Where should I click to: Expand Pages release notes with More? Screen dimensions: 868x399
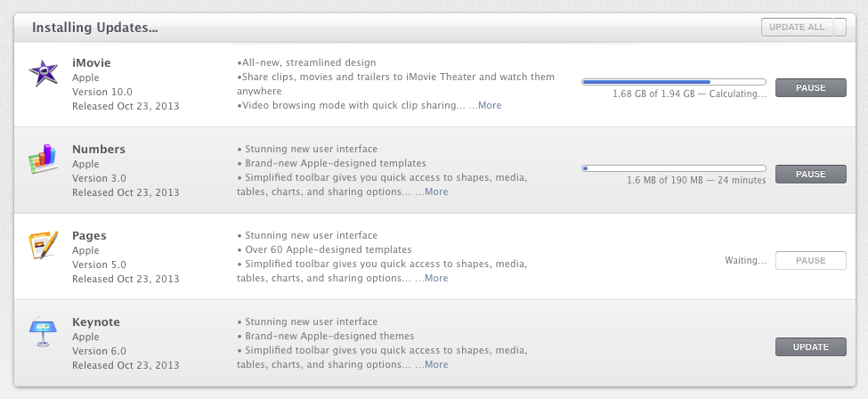[x=432, y=278]
